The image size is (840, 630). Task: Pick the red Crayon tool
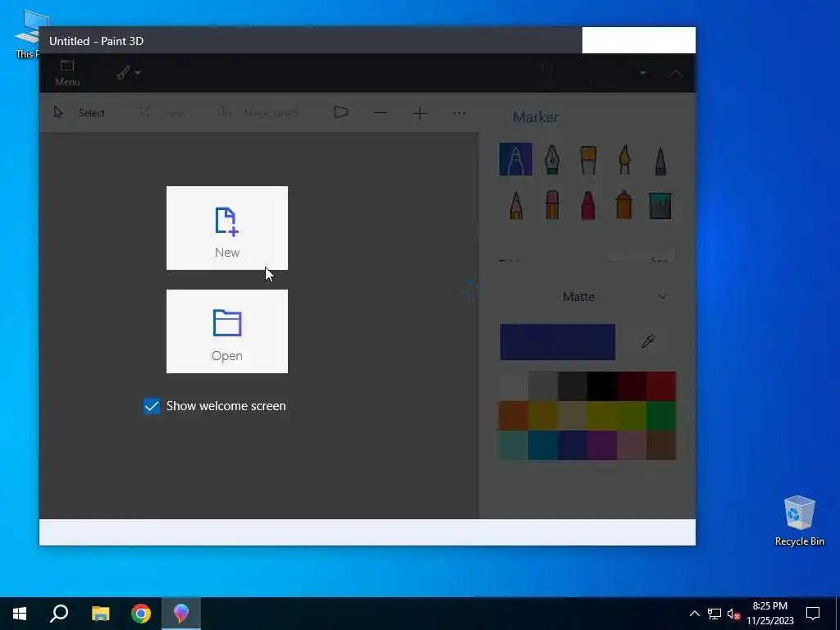click(x=588, y=204)
